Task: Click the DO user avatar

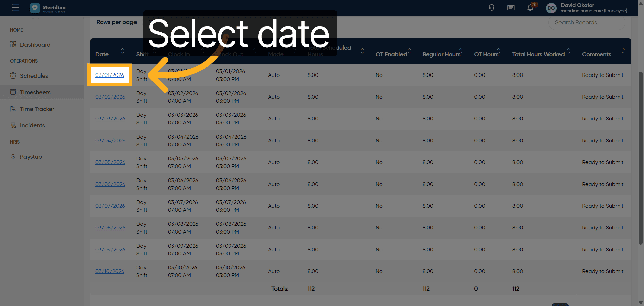Action: click(x=551, y=8)
